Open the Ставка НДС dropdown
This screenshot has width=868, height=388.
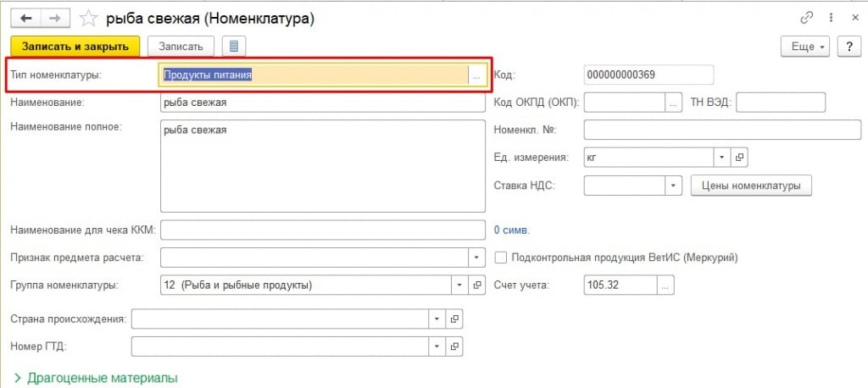tap(674, 185)
